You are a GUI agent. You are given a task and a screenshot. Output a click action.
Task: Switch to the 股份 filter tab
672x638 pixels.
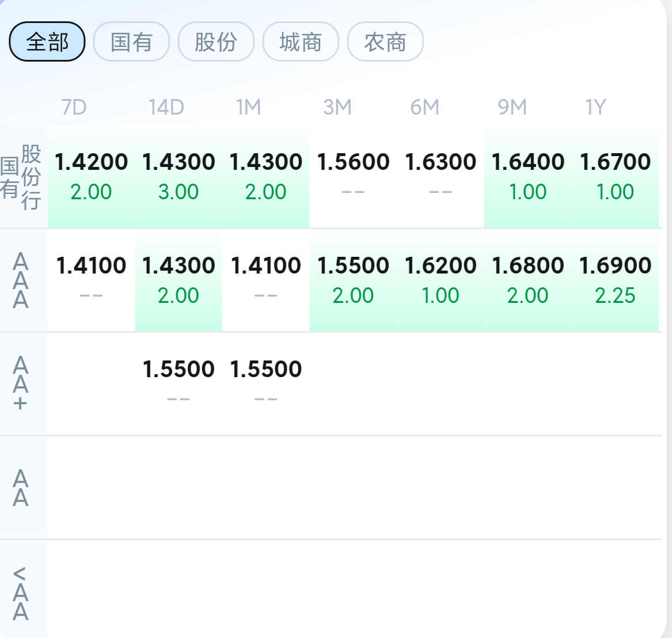point(216,41)
